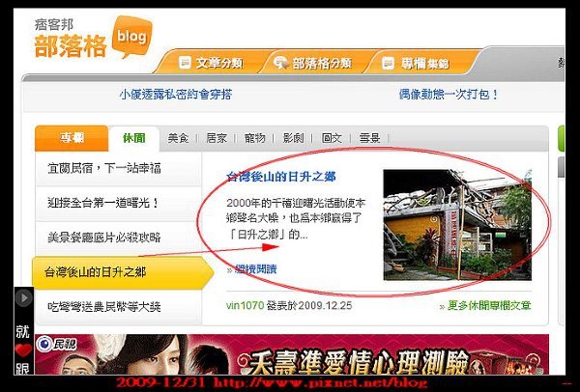
Task: Open the 寵物 category
Action: pyautogui.click(x=255, y=138)
